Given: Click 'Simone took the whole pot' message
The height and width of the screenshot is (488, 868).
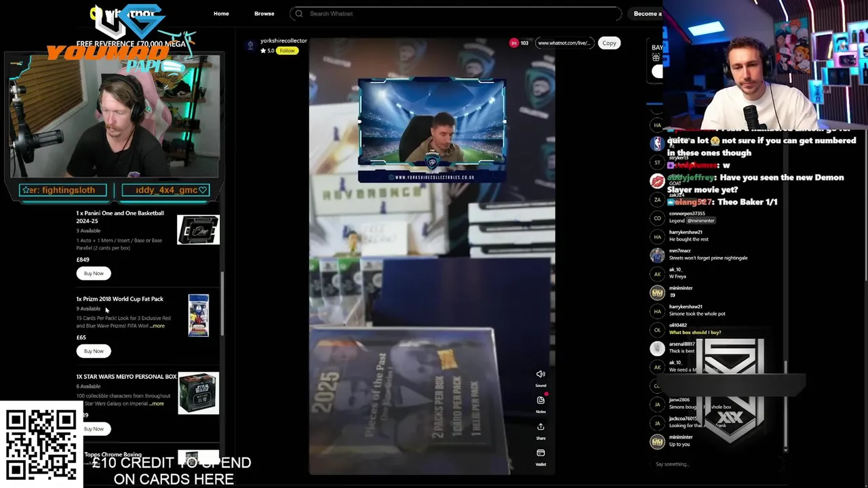Looking at the screenshot, I should (x=697, y=314).
